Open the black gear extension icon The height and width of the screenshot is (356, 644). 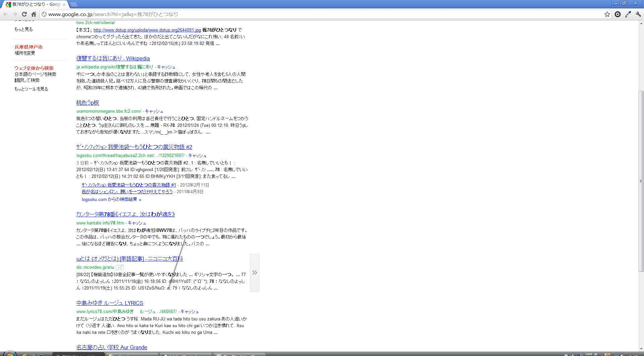[x=618, y=14]
